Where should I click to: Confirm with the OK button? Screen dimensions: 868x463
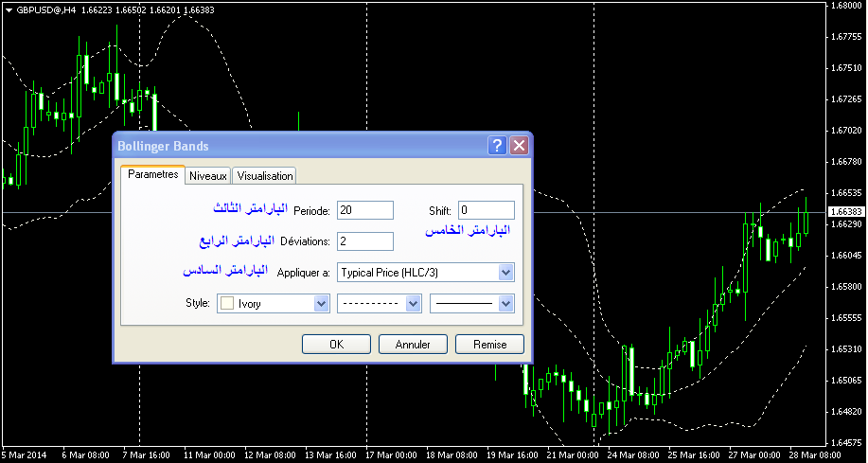point(337,344)
